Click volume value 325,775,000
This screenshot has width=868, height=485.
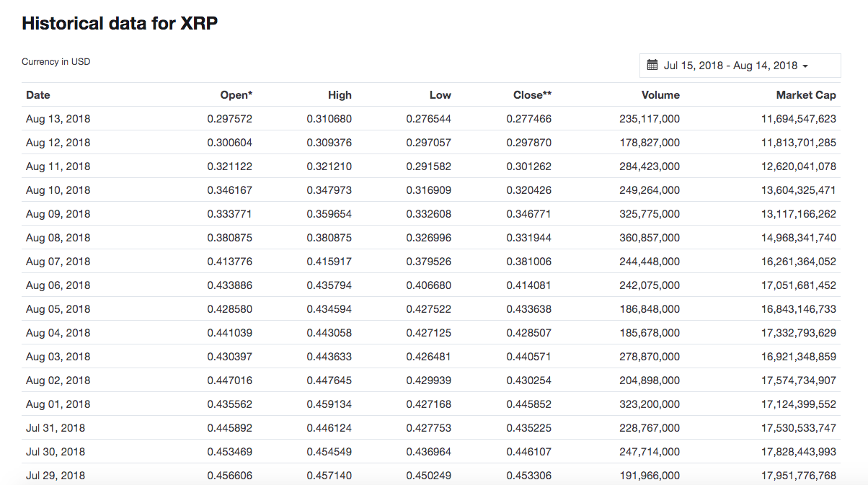pos(650,214)
